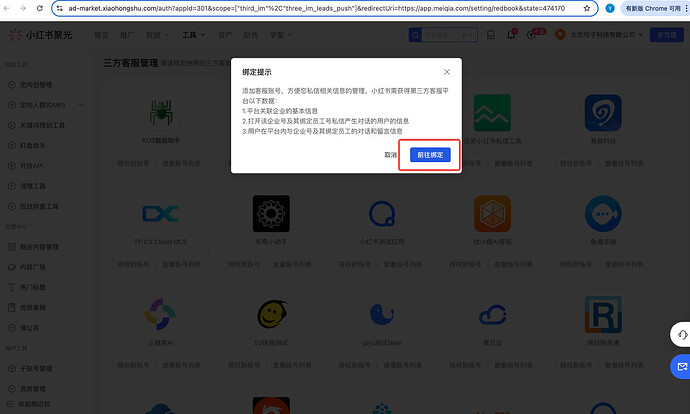Click the activity icon with red badge
Screen dimensions: 690x414
click(531, 35)
